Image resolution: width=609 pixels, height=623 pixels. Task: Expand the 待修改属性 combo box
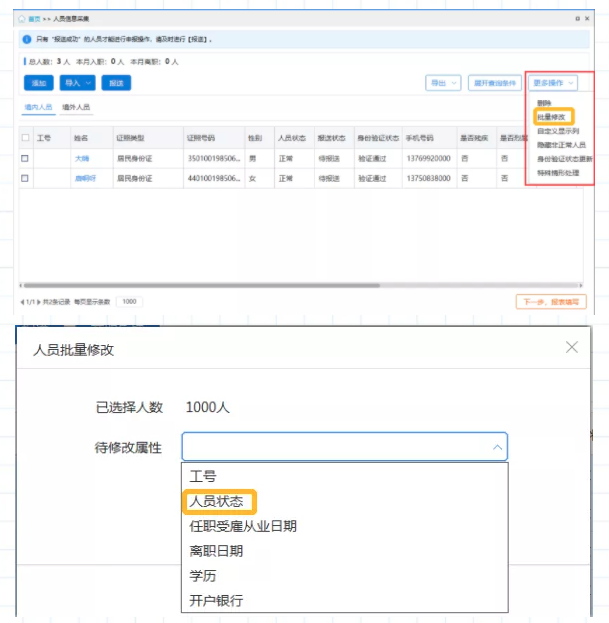tap(344, 446)
